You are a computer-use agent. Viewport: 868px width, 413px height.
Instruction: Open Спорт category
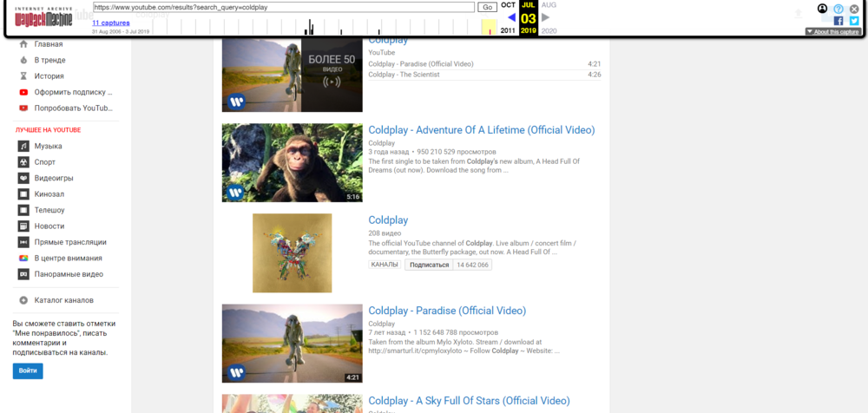[x=45, y=162]
